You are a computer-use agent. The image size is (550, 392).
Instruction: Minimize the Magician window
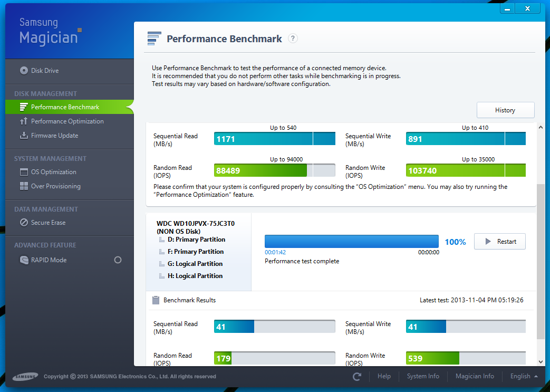[x=507, y=9]
